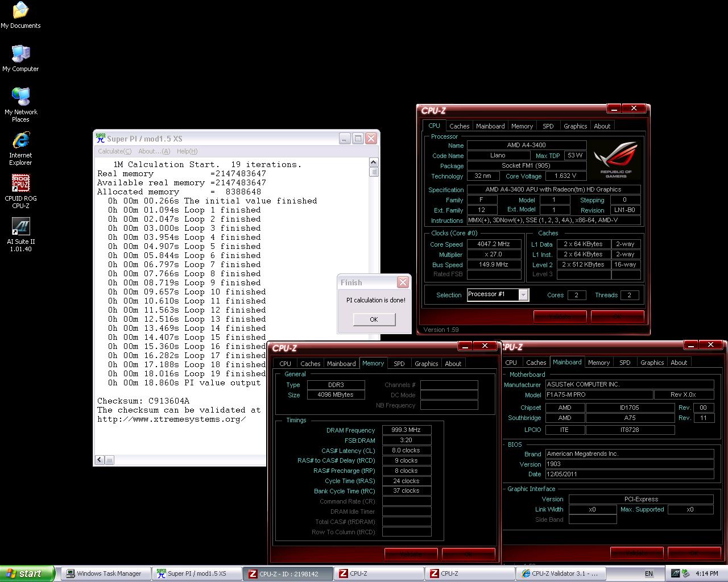Launch CPUID ROG CPU-Z desktop shortcut
Viewport: 728px width, 582px height.
pyautogui.click(x=20, y=192)
